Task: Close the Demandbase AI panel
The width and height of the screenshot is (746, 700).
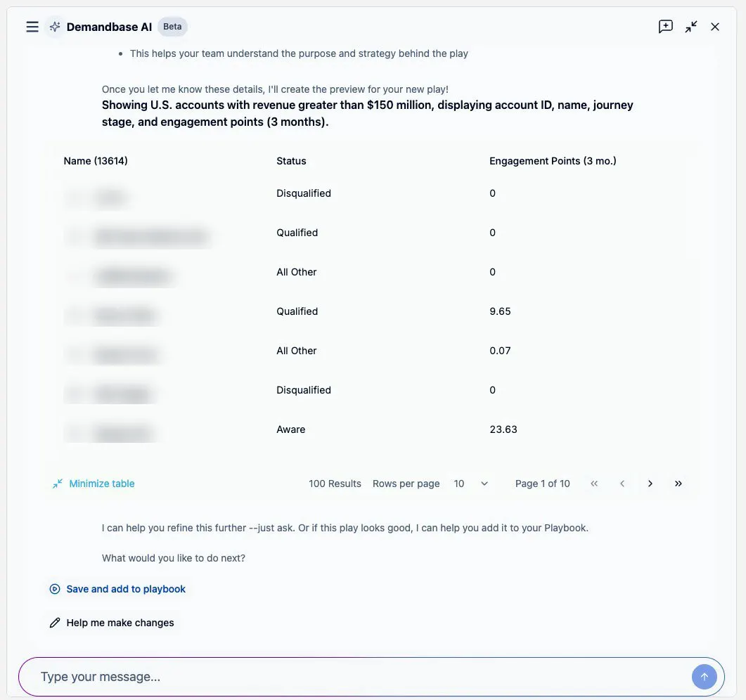Action: [714, 26]
